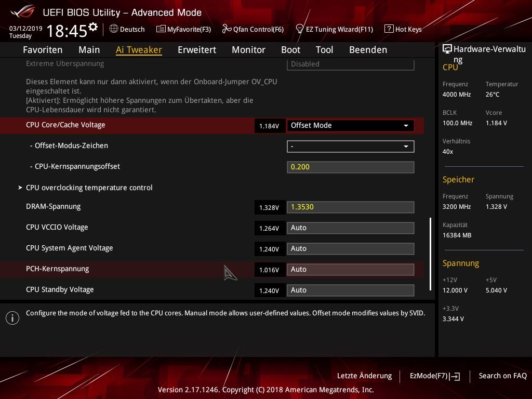Screen dimensions: 532x399
Task: Click the Speicher section heading
Action: coord(458,179)
